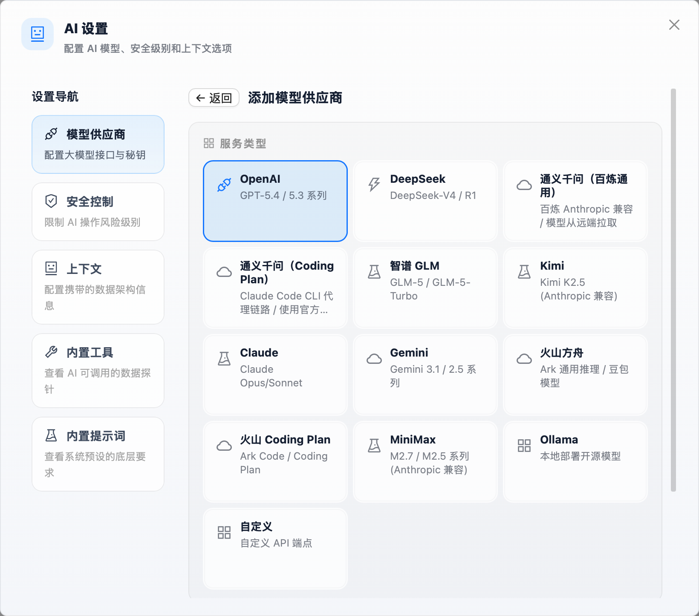Click the Kimi flask icon
The width and height of the screenshot is (699, 616).
pos(524,272)
